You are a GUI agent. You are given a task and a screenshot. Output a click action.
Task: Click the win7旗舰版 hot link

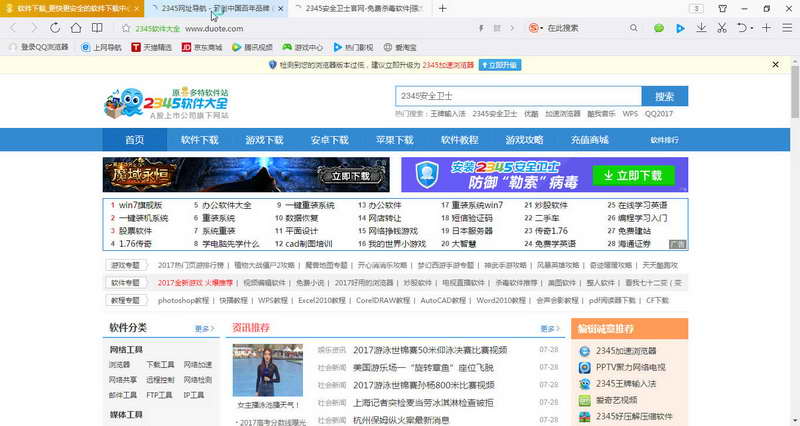[140, 205]
